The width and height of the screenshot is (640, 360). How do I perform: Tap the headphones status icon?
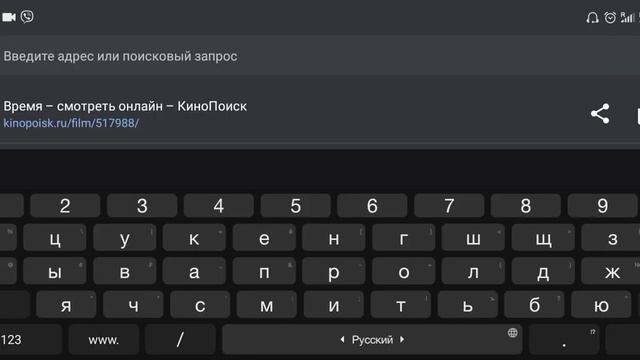click(x=592, y=18)
